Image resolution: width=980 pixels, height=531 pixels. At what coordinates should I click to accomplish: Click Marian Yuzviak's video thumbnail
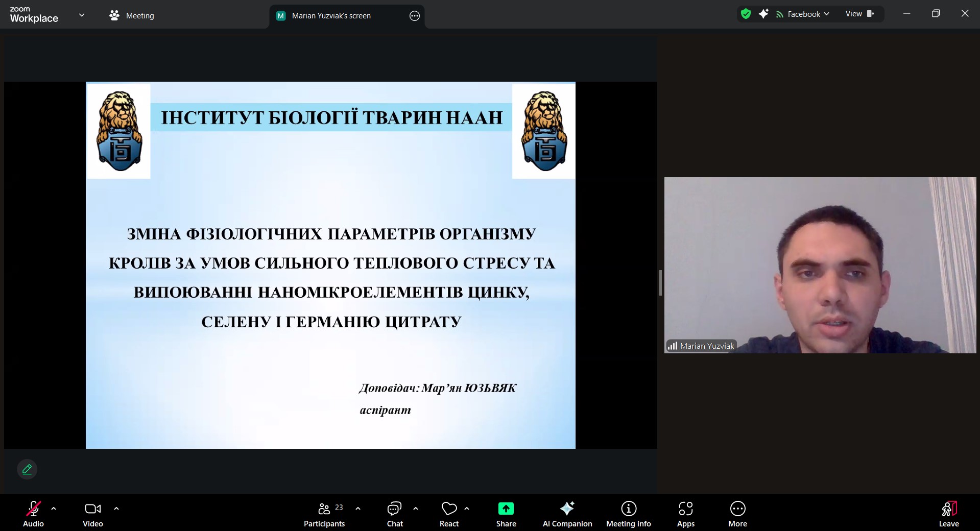820,265
